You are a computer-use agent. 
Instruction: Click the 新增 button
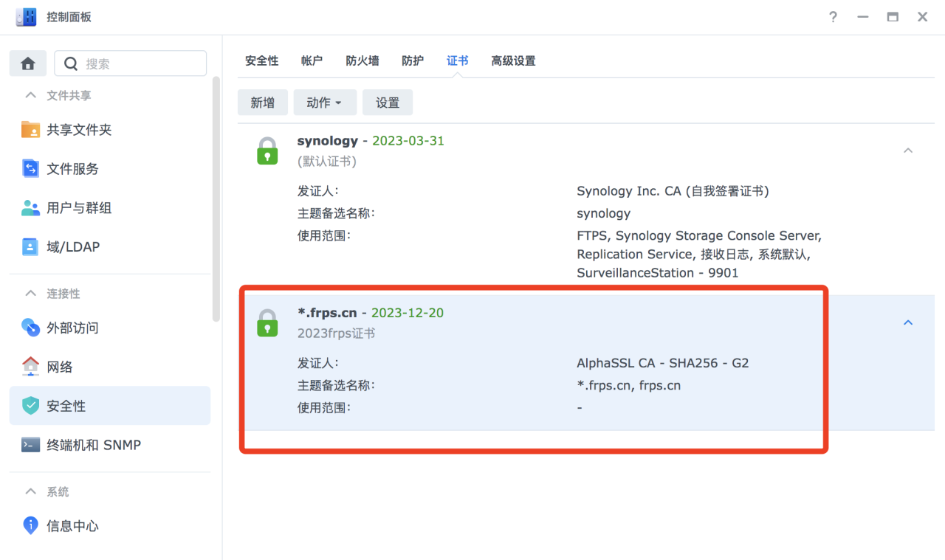click(263, 103)
